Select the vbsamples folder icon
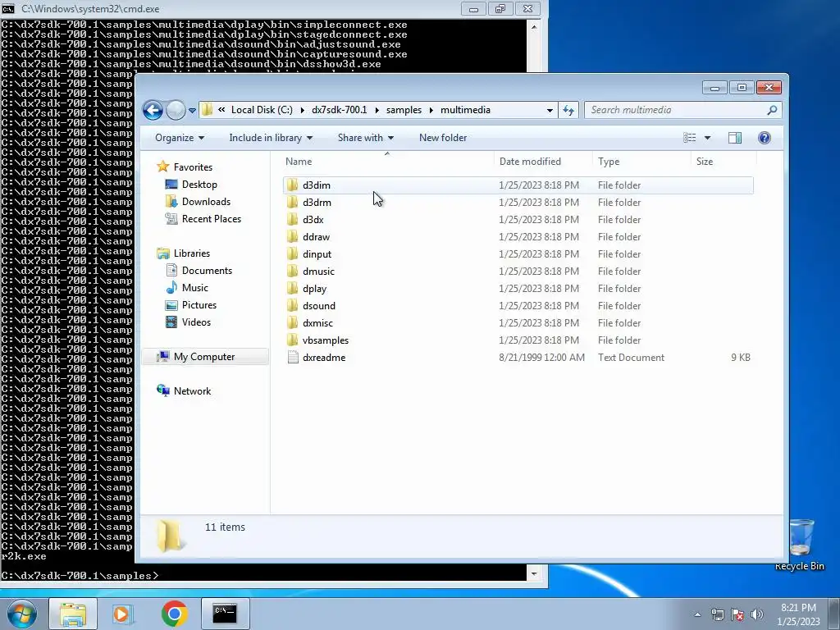Screen dimensions: 840x630 pyautogui.click(x=293, y=340)
